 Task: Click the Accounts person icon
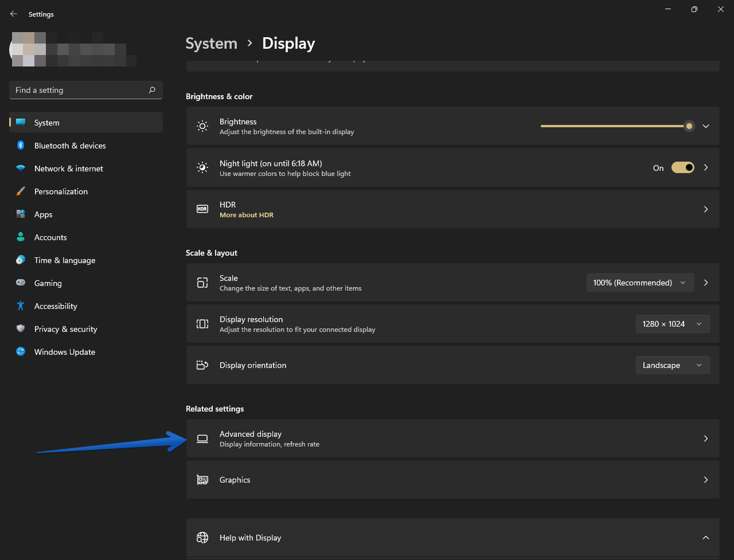pos(21,237)
